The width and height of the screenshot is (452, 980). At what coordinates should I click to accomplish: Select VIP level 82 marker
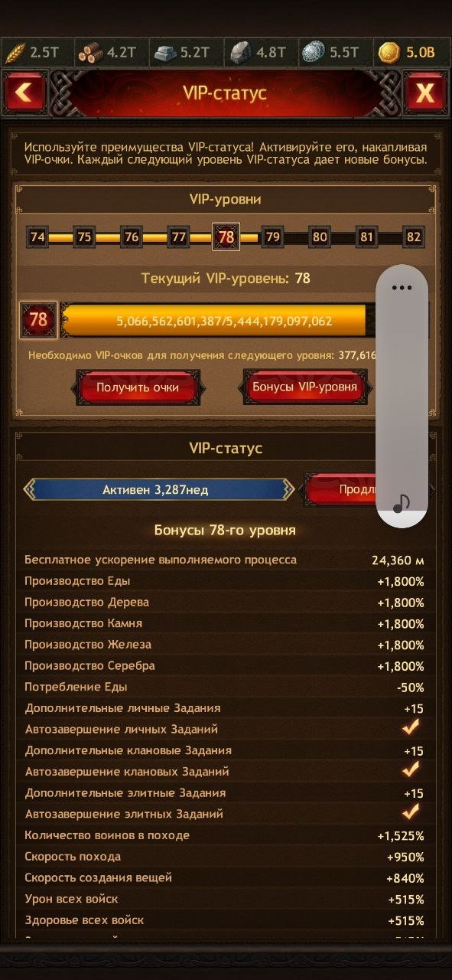point(414,237)
